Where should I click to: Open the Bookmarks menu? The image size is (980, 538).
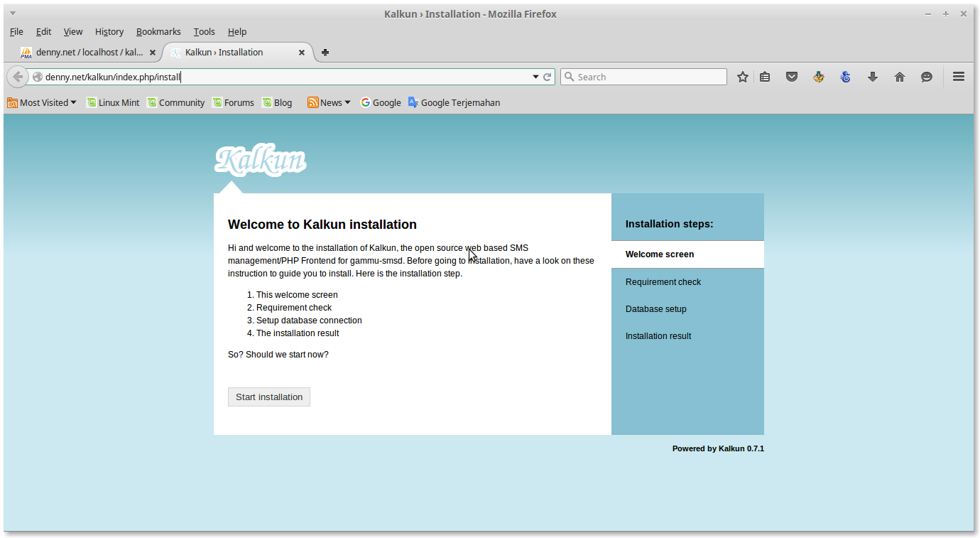158,31
